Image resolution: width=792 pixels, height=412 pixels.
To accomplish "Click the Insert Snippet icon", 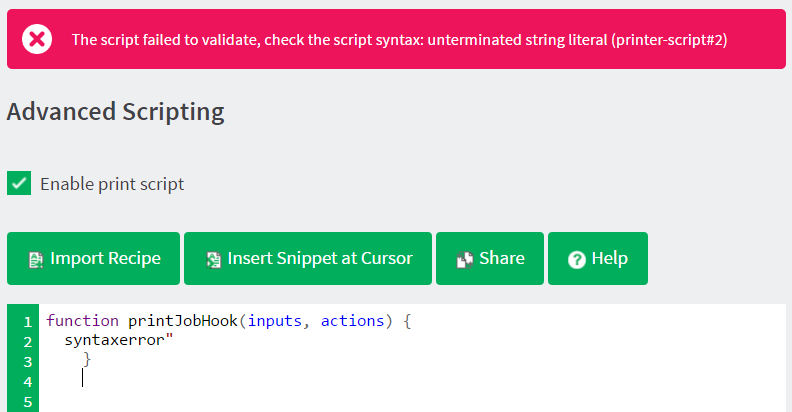I will (214, 260).
